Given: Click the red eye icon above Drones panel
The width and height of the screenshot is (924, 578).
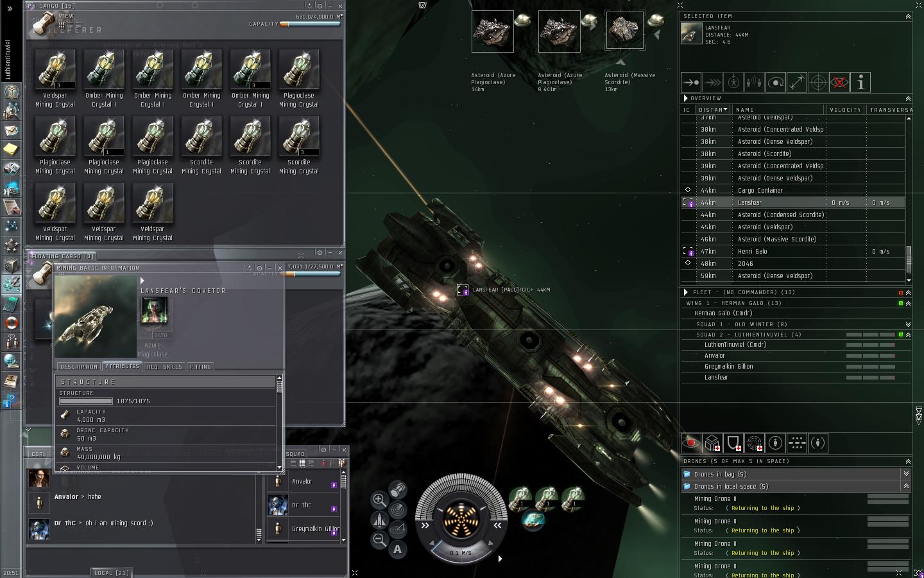Looking at the screenshot, I should (691, 442).
